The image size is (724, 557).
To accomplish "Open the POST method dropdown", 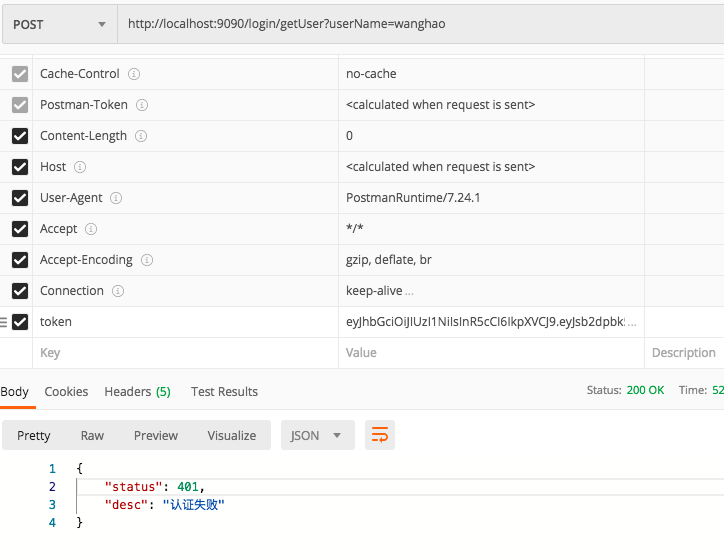I will point(58,24).
